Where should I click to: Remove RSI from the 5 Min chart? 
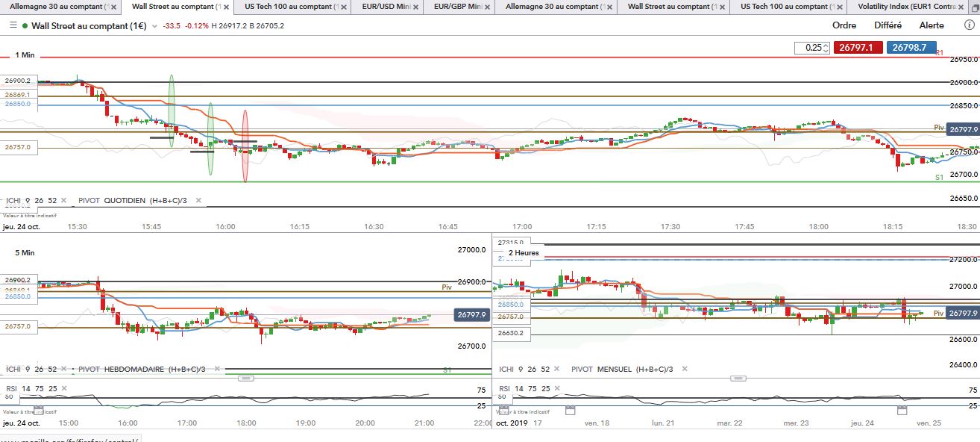pyautogui.click(x=64, y=389)
